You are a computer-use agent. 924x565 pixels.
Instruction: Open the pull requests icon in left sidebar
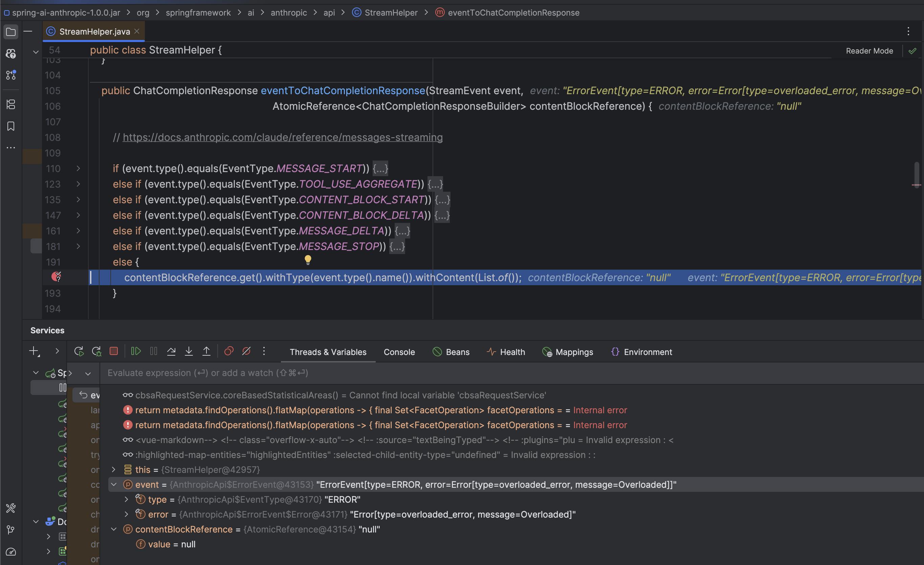click(x=11, y=75)
